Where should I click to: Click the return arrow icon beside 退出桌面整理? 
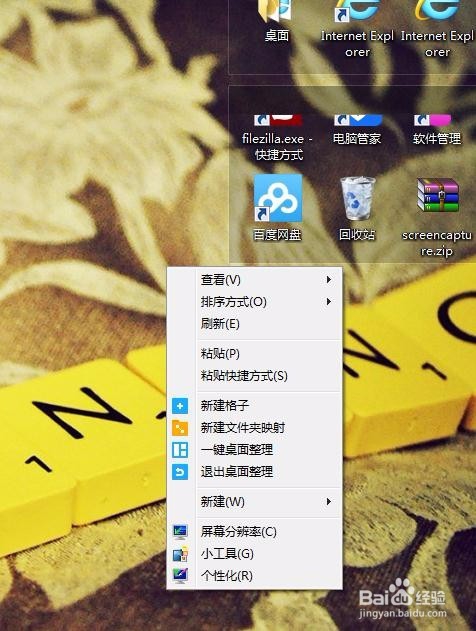pos(180,472)
